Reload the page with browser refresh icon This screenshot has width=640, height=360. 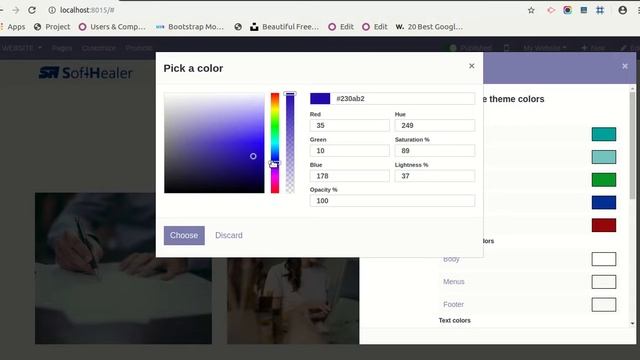click(x=32, y=10)
